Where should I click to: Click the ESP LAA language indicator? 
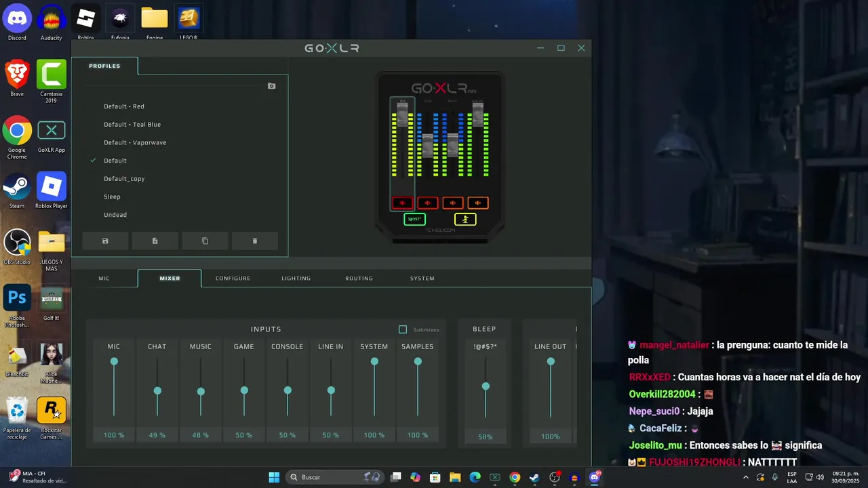coord(792,477)
